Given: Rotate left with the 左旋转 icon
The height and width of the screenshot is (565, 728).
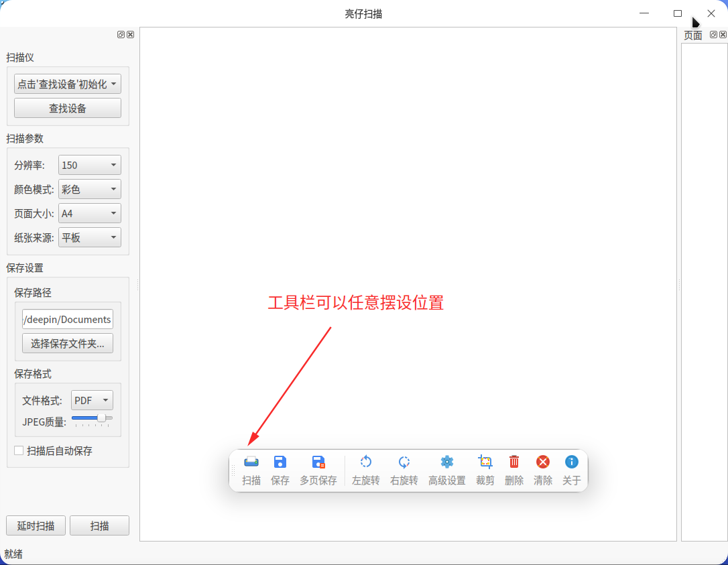Looking at the screenshot, I should pyautogui.click(x=366, y=462).
